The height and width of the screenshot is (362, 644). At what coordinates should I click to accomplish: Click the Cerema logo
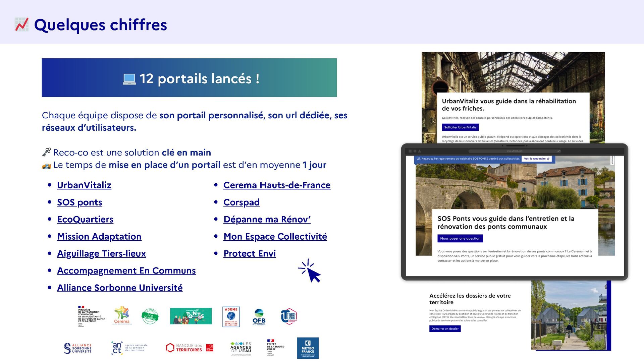122,315
